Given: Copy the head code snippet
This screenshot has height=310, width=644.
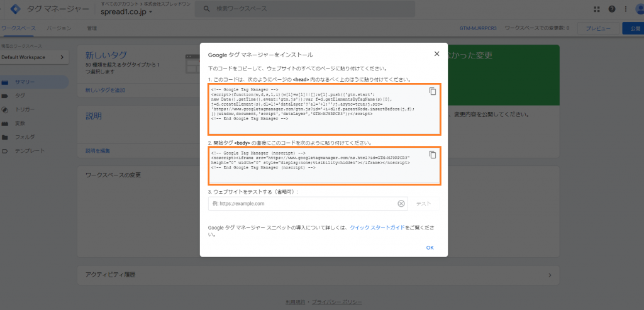Looking at the screenshot, I should click(x=432, y=91).
